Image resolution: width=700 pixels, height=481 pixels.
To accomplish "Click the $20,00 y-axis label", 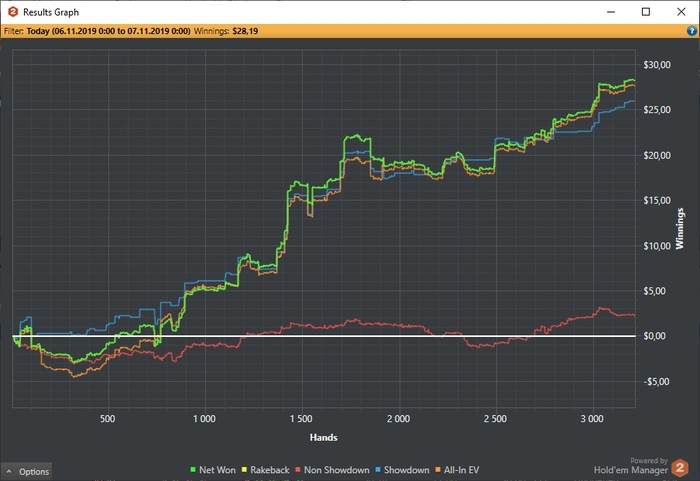I will tap(657, 155).
